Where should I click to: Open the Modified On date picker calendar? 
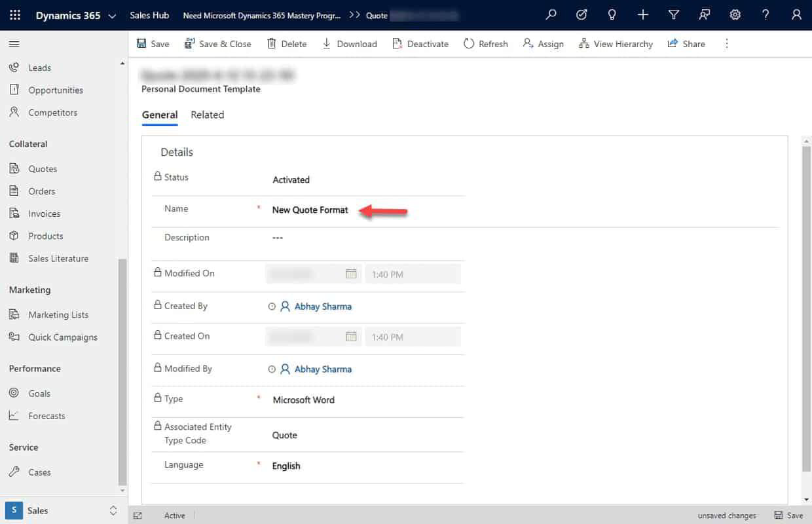pyautogui.click(x=352, y=274)
